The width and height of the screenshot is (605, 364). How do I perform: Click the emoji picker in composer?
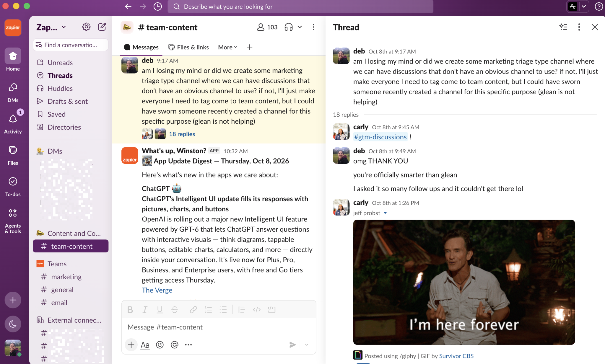160,345
